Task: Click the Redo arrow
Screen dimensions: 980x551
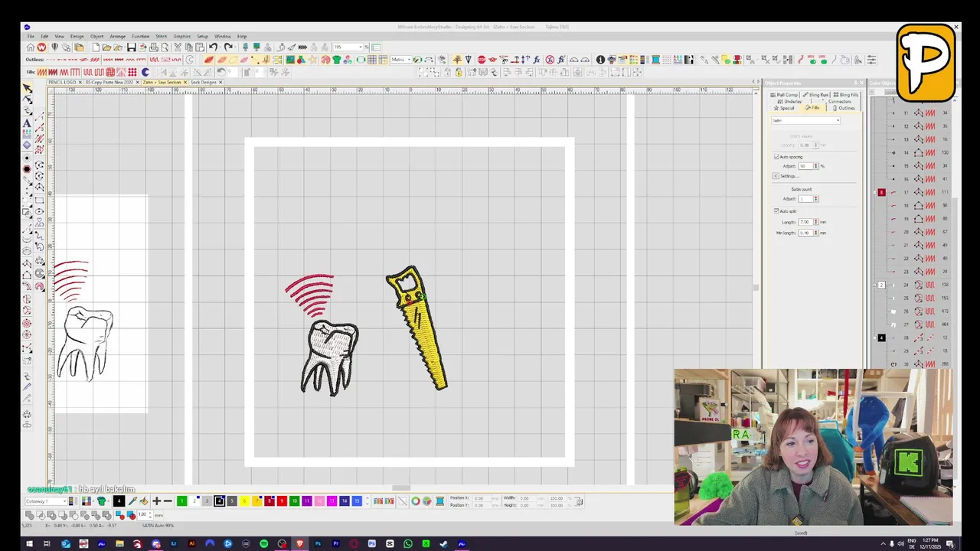Action: 228,47
